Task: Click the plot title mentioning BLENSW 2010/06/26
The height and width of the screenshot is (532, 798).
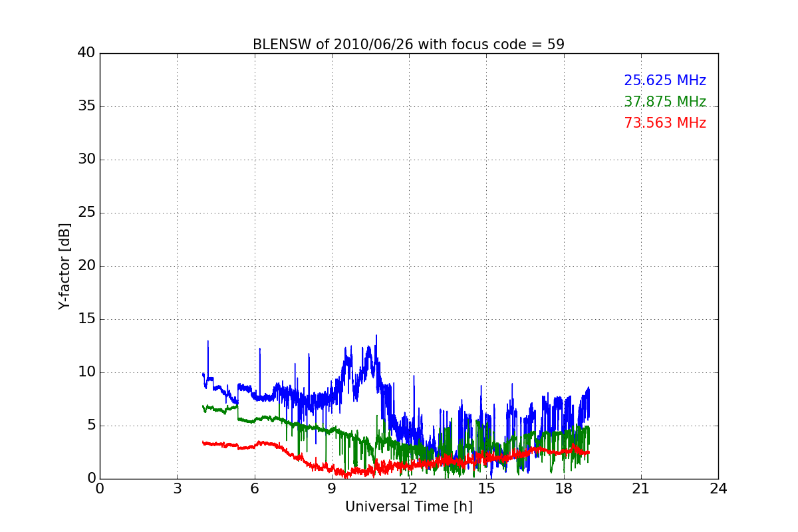Action: (408, 45)
